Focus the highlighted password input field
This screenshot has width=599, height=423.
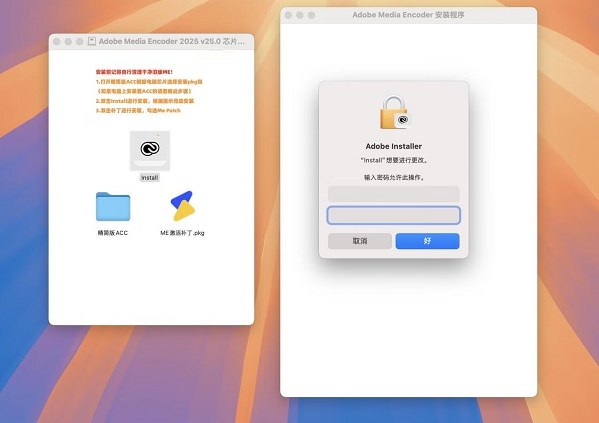(x=393, y=216)
